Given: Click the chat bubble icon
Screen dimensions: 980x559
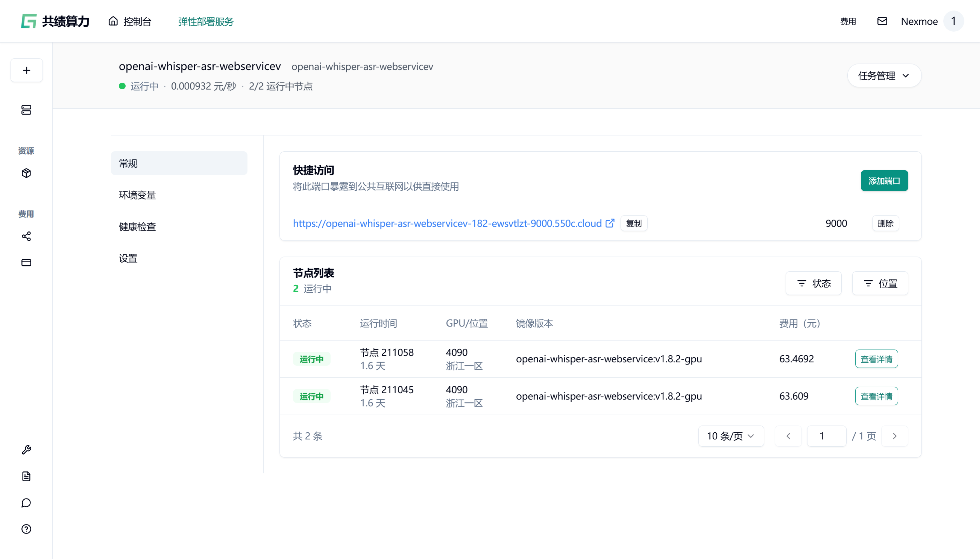Looking at the screenshot, I should point(26,503).
